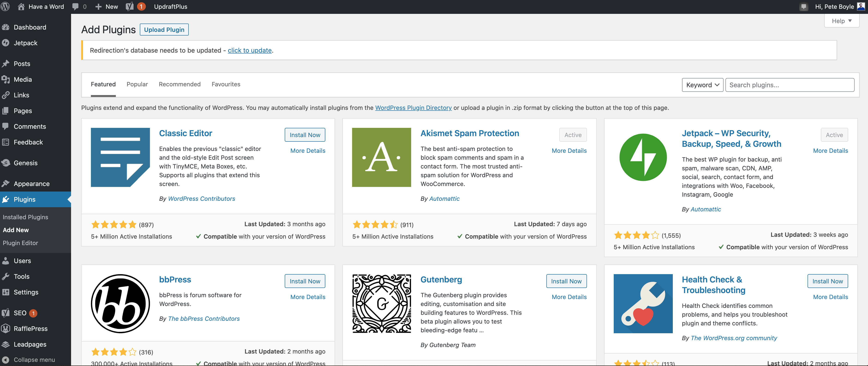Open the Classic Editor plugin icon

[x=120, y=157]
